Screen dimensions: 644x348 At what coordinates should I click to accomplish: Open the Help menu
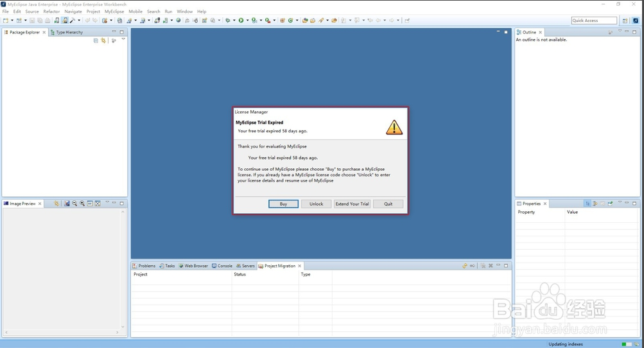pos(201,12)
